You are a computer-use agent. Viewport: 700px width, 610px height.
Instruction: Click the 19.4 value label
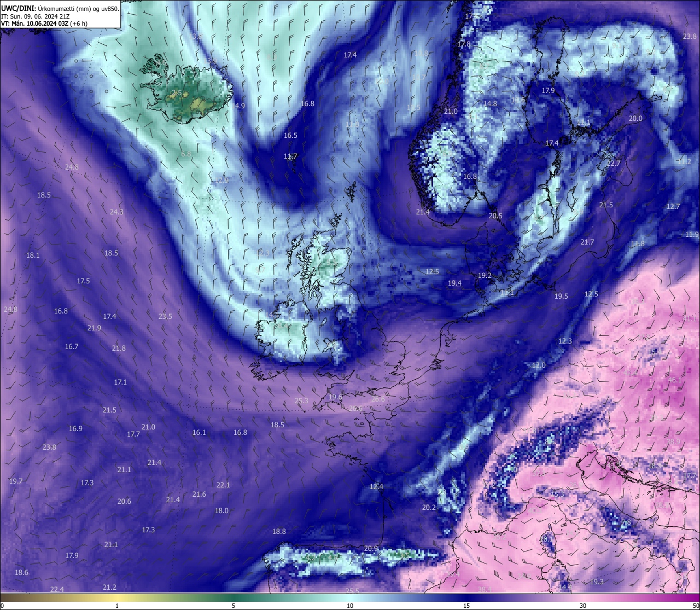coord(454,283)
